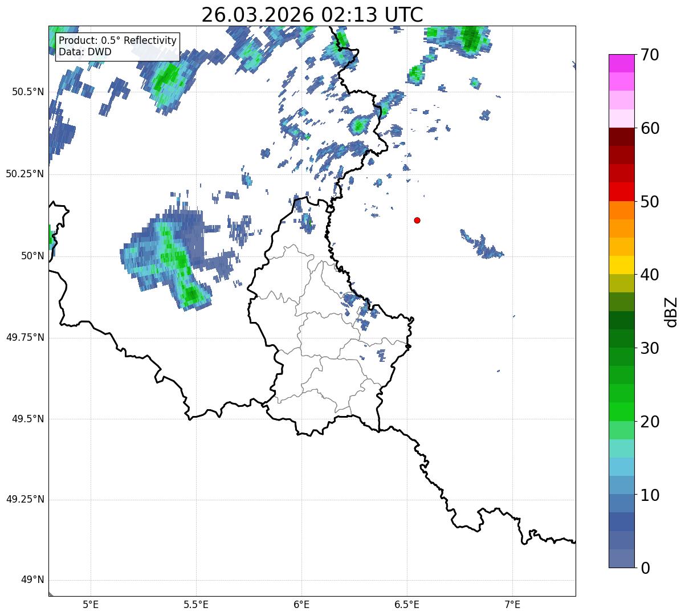The image size is (685, 616).
Task: Pick the olive swatch just below 40 dBZ
Action: pyautogui.click(x=621, y=283)
